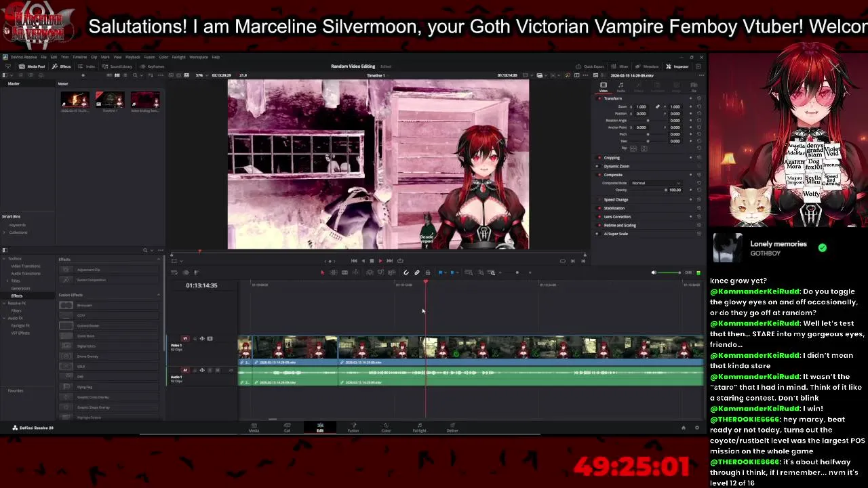This screenshot has width=868, height=488.
Task: Switch to the Cut page
Action: tap(287, 427)
